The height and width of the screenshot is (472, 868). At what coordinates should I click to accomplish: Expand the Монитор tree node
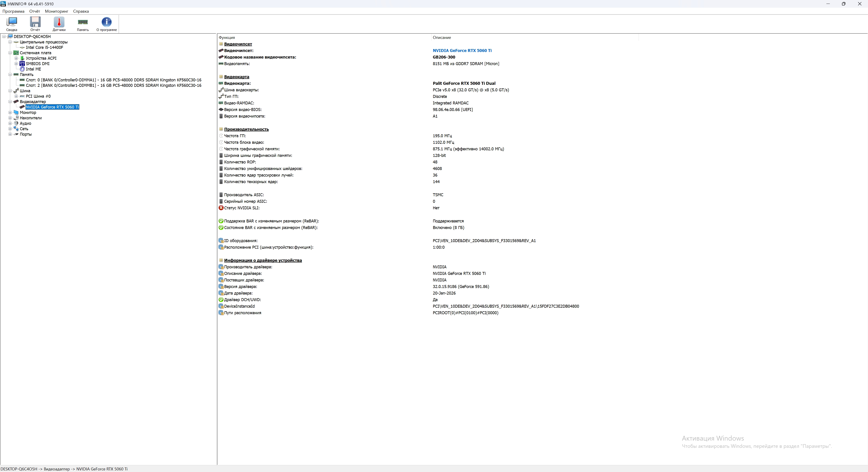(x=10, y=113)
